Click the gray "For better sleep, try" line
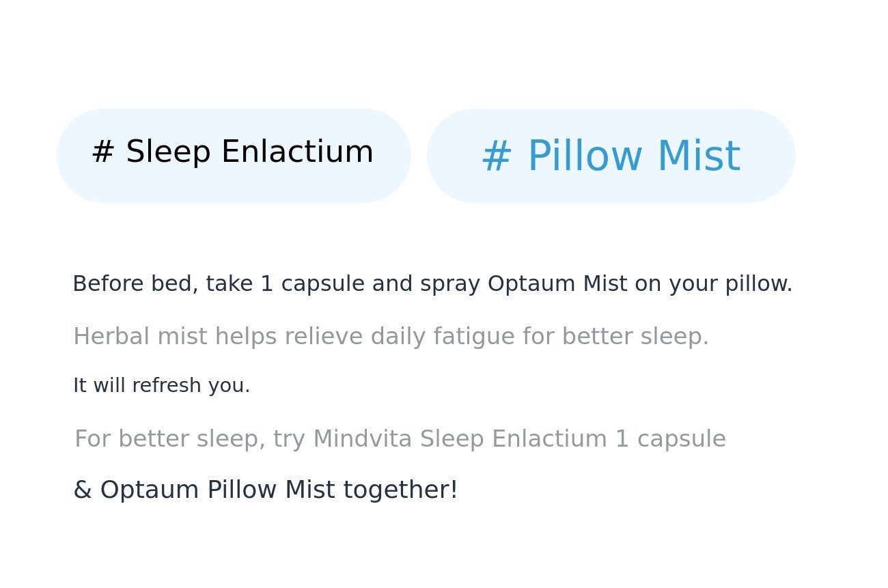This screenshot has width=888, height=588. (400, 439)
